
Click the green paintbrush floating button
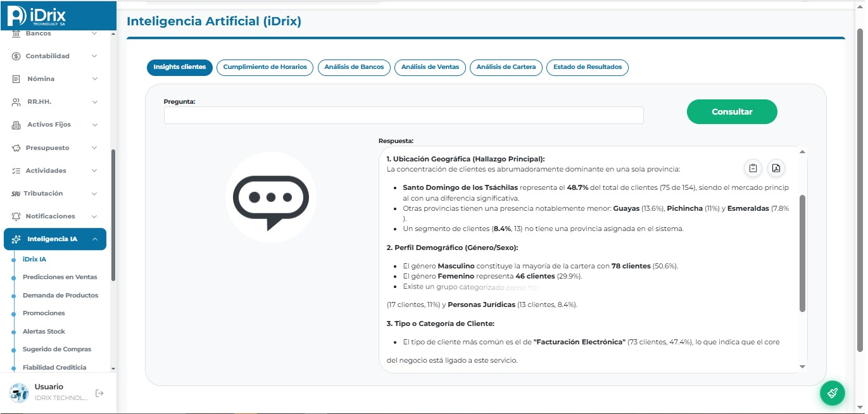(x=833, y=392)
